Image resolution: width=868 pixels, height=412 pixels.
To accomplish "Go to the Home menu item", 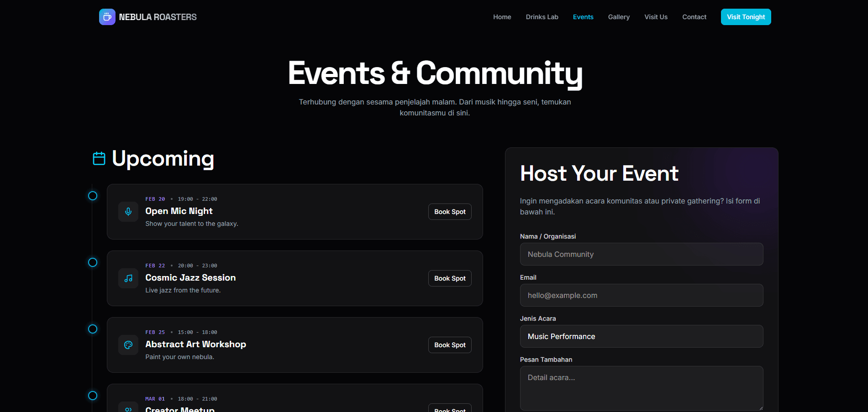I will click(x=502, y=17).
